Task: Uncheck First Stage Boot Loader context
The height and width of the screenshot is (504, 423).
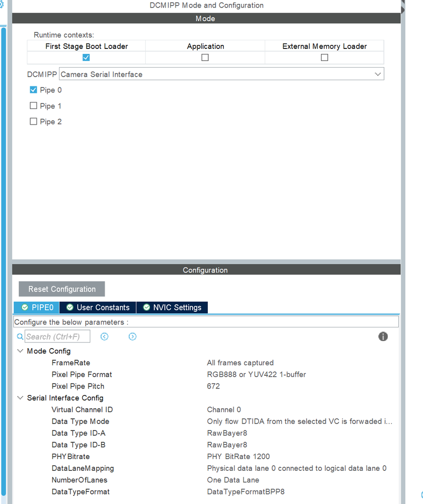Action: (86, 58)
